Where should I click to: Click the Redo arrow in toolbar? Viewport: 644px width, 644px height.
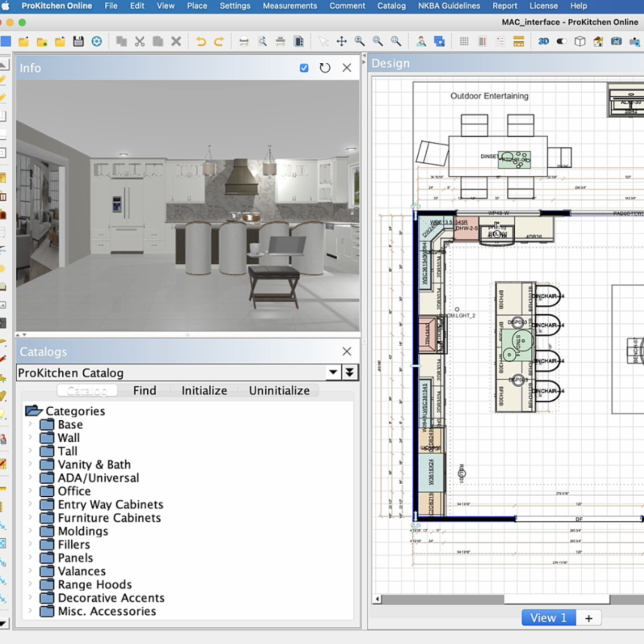pos(219,42)
